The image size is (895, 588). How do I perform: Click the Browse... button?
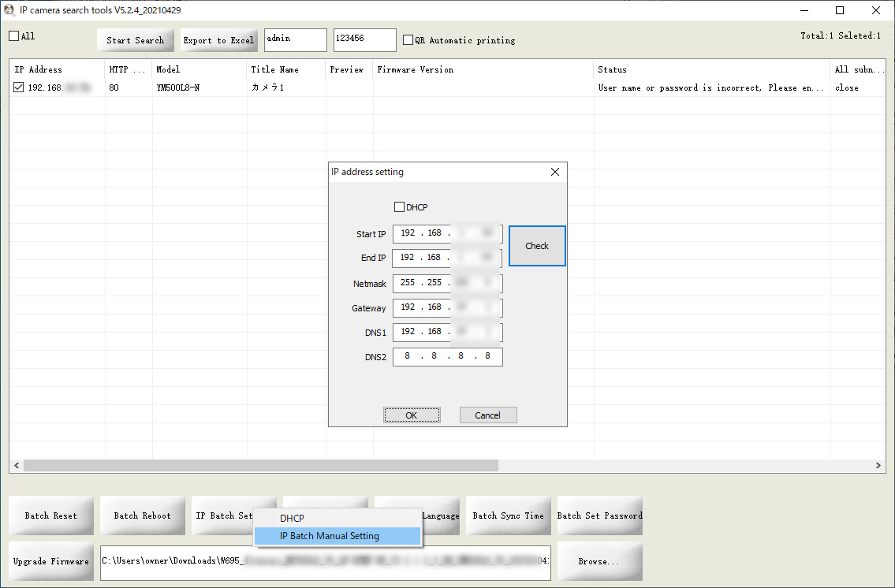pos(600,562)
